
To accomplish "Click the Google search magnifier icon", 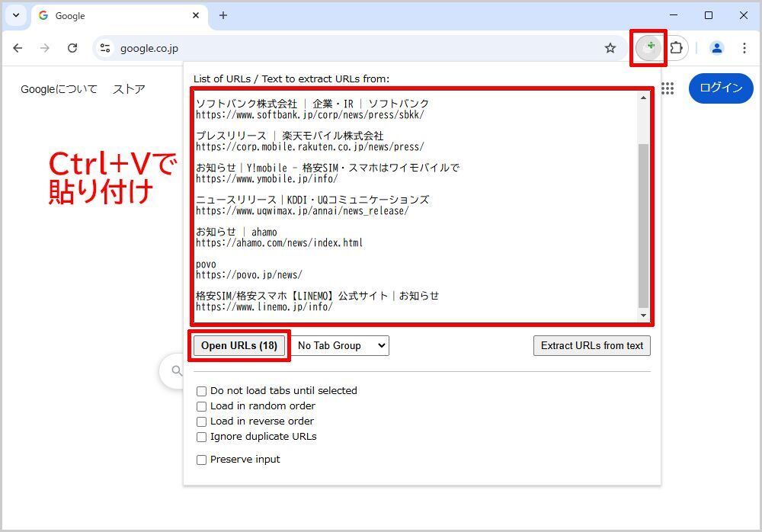I will tap(177, 371).
